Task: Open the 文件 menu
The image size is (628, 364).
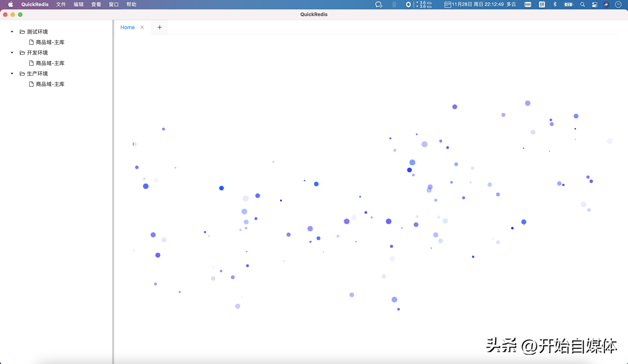Action: click(x=61, y=4)
